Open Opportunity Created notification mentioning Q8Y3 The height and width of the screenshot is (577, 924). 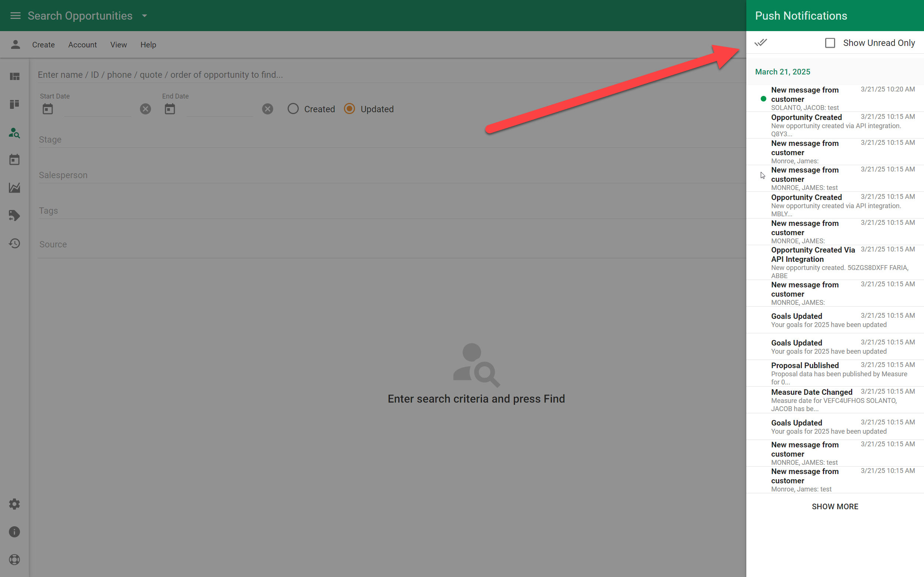[x=835, y=125]
